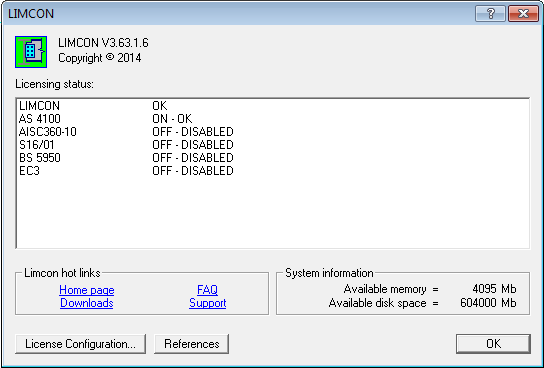
Task: Click the green LIMCON application icon
Action: tap(31, 52)
